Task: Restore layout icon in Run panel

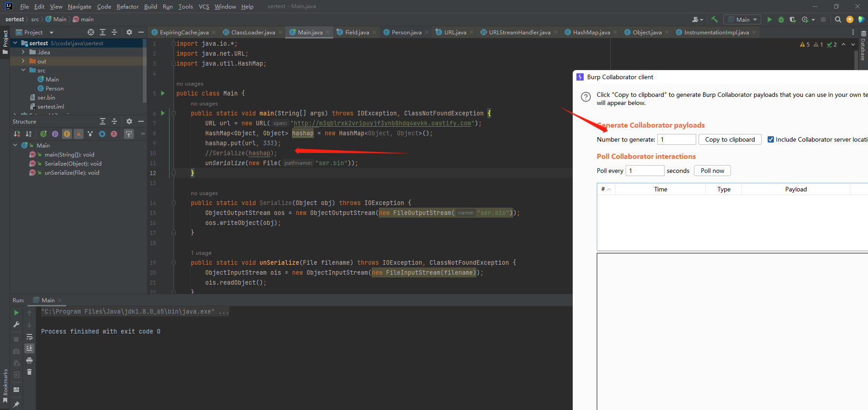Action: tap(16, 390)
